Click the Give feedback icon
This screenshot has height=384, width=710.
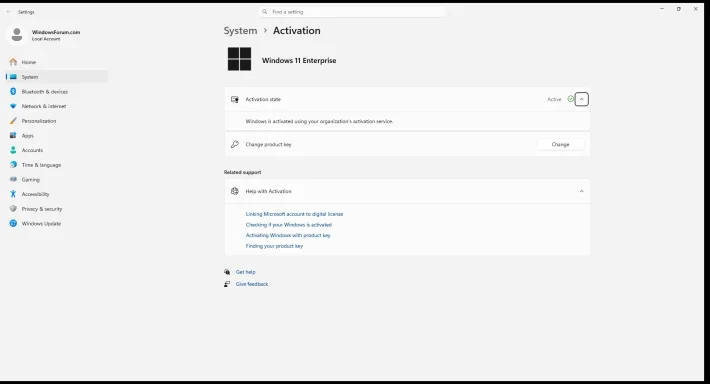point(227,284)
